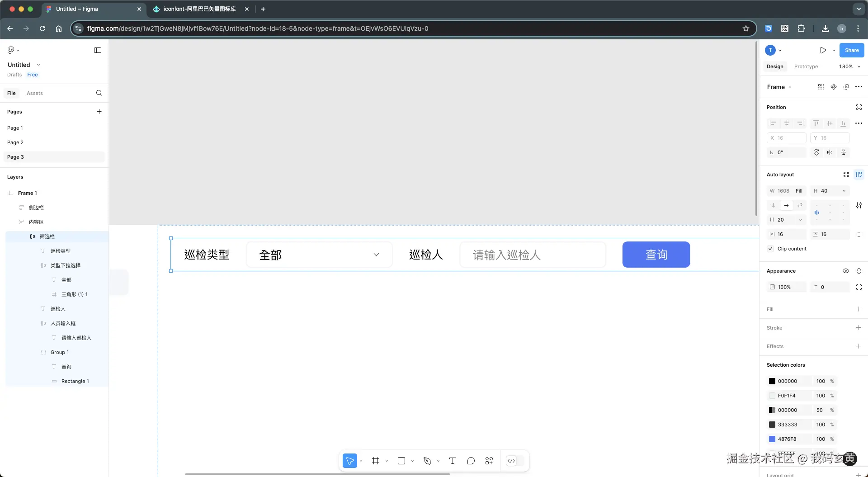Present prototype with play icon
This screenshot has width=868, height=477.
click(823, 50)
